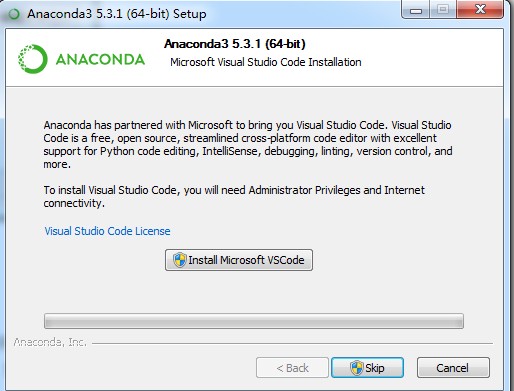Image resolution: width=514 pixels, height=391 pixels.
Task: Close the Anaconda3 Setup window
Action: (x=480, y=10)
